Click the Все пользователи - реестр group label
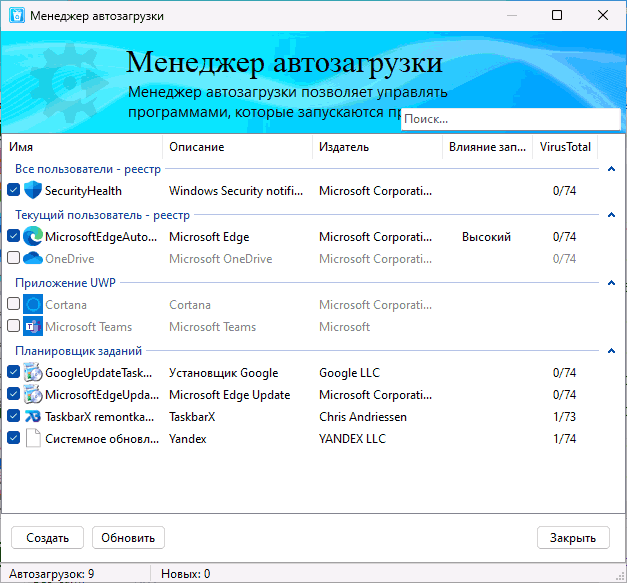 (x=88, y=169)
